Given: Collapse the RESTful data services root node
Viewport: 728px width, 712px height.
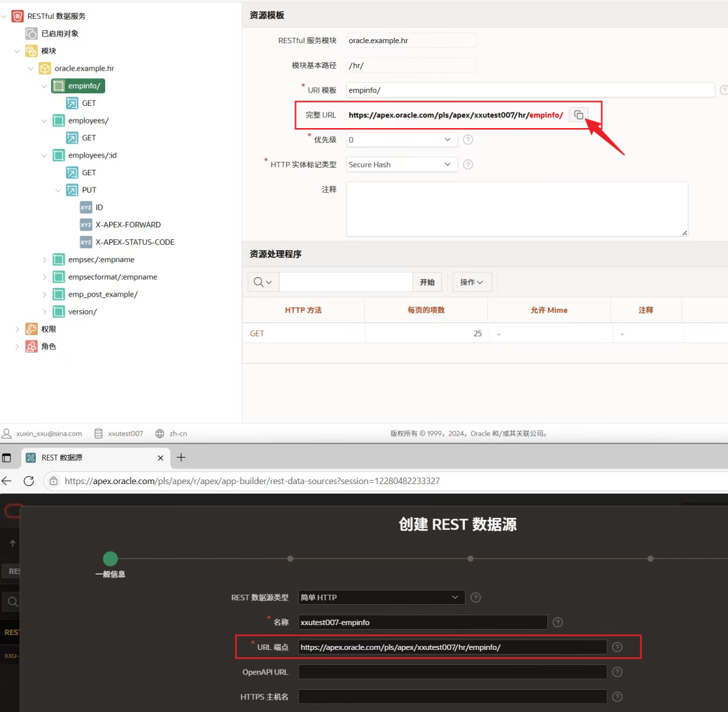Looking at the screenshot, I should [x=4, y=16].
